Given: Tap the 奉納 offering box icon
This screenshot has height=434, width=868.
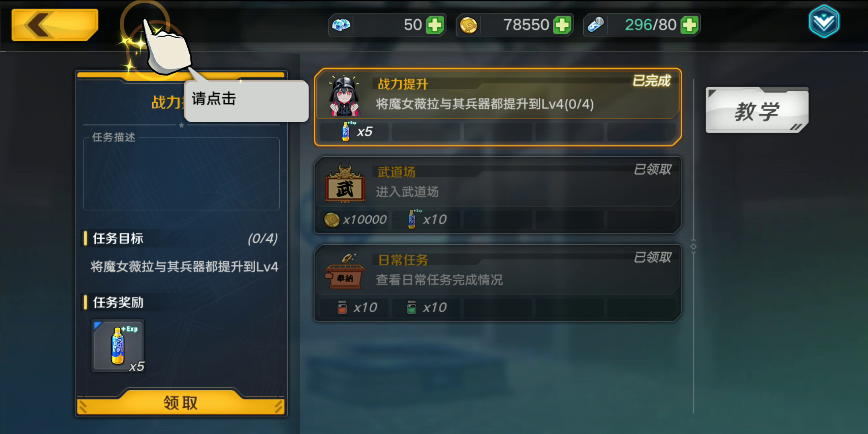Looking at the screenshot, I should [x=345, y=271].
